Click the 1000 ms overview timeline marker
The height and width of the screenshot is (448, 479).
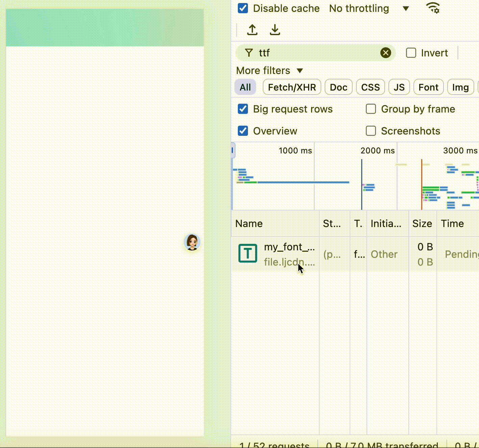pos(295,151)
